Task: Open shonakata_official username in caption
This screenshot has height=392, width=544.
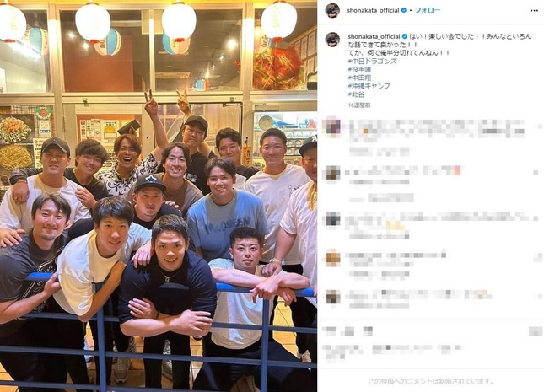Action: pyautogui.click(x=374, y=36)
